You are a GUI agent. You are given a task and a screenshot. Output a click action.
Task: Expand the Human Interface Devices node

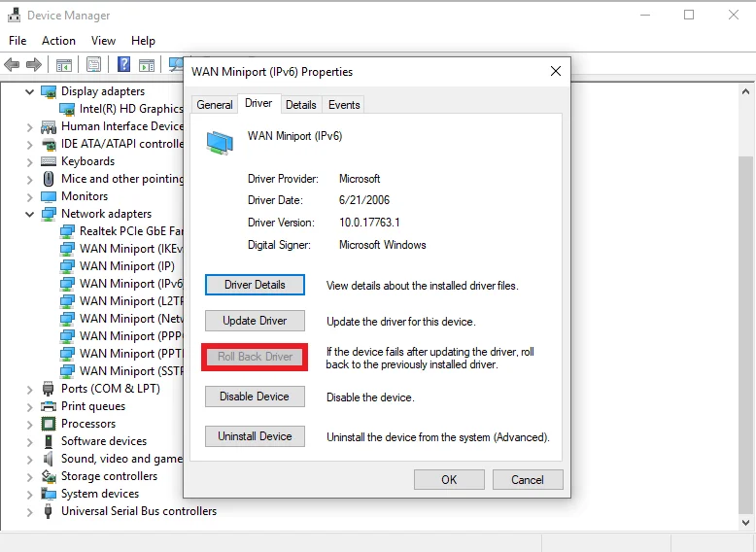29,127
